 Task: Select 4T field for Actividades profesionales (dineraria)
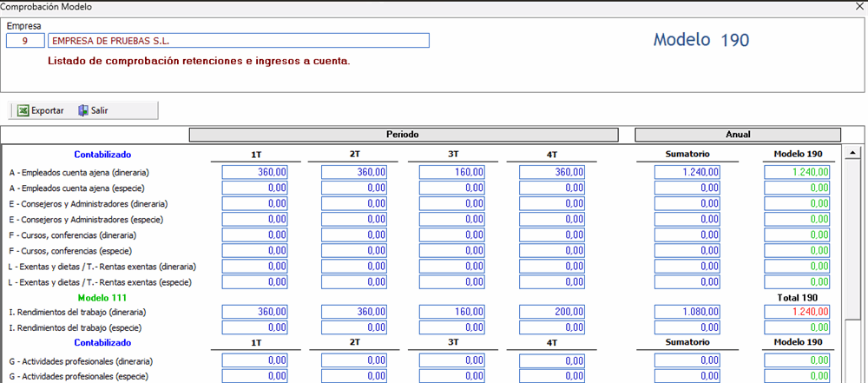[x=552, y=360]
